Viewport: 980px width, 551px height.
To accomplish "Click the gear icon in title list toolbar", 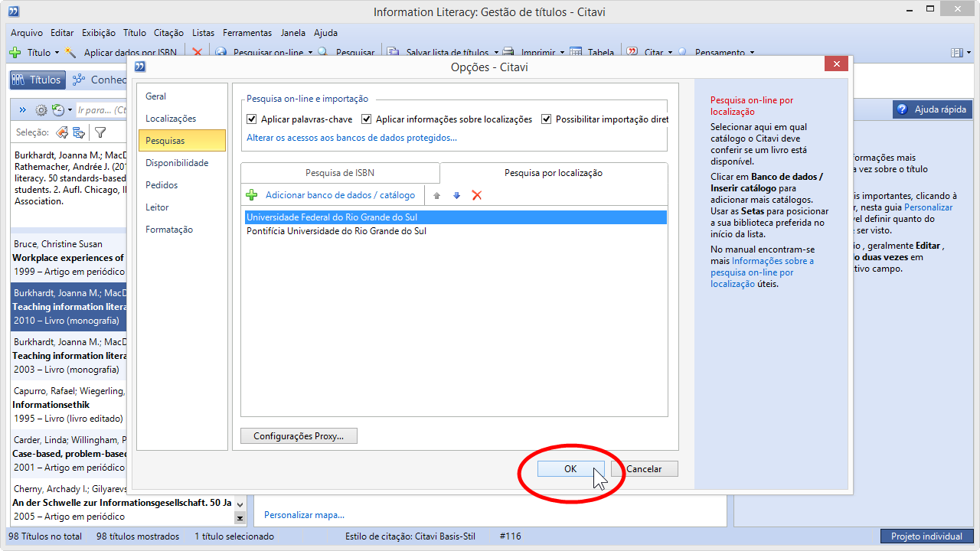I will pyautogui.click(x=41, y=110).
